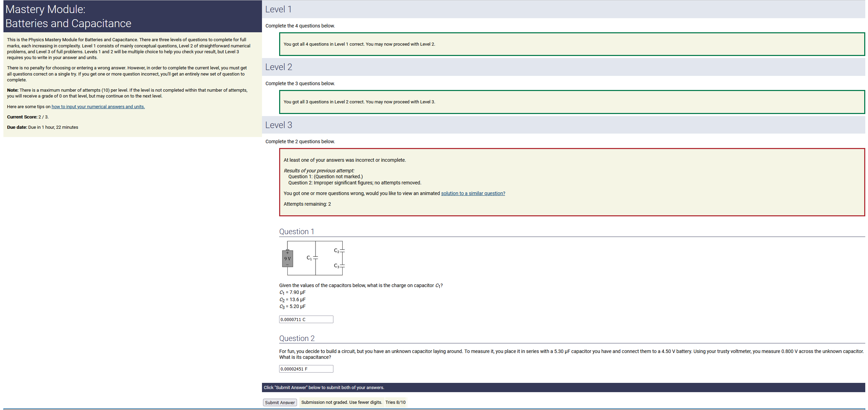Click the Submit Answer button
This screenshot has height=410, width=868.
click(279, 402)
